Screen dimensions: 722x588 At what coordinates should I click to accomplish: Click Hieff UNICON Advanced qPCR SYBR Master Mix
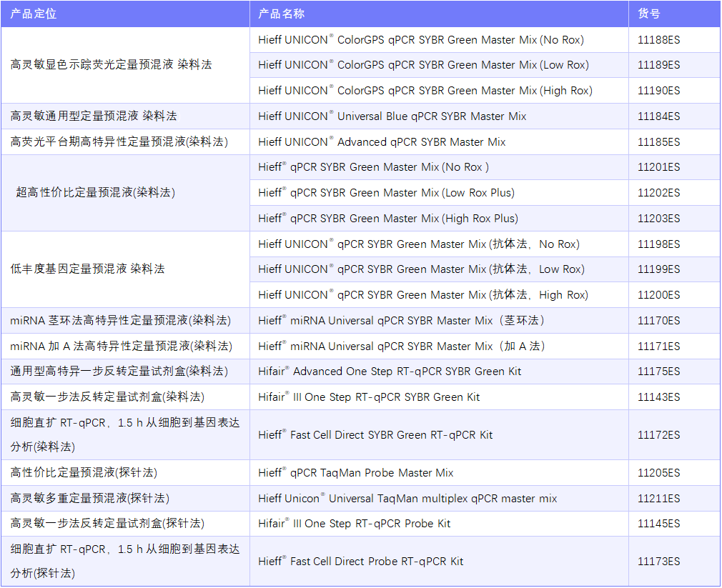(382, 142)
